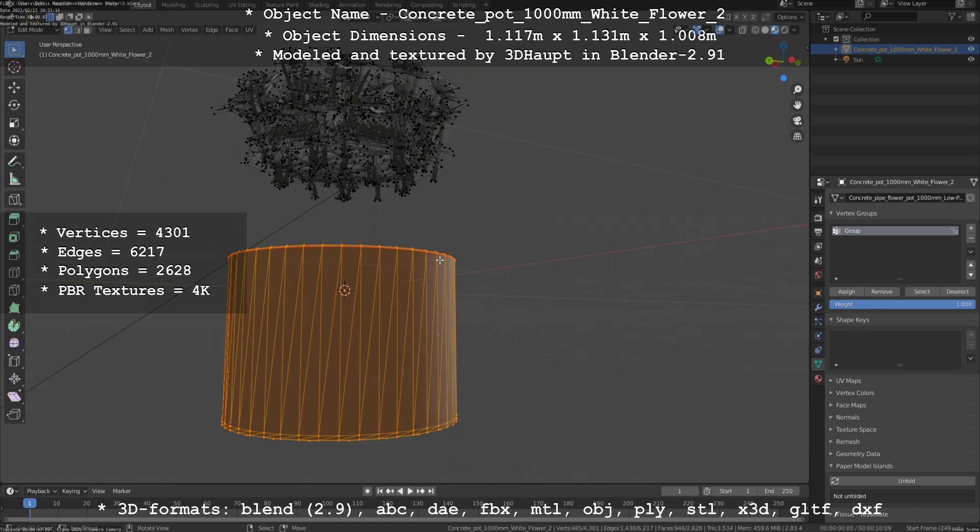Enable edge select mode
980x532 pixels.
(78, 30)
